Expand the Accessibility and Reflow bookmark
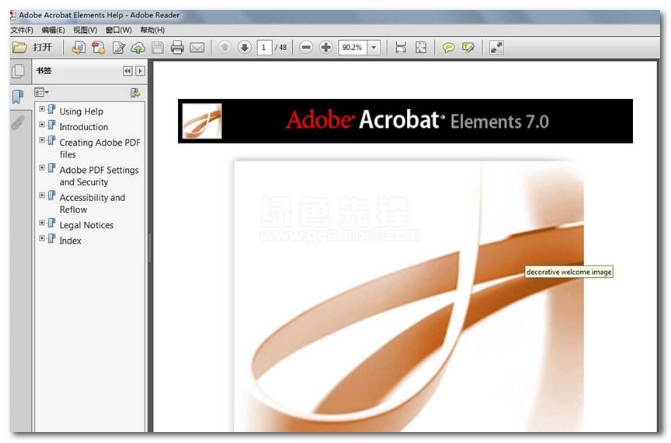 click(42, 195)
